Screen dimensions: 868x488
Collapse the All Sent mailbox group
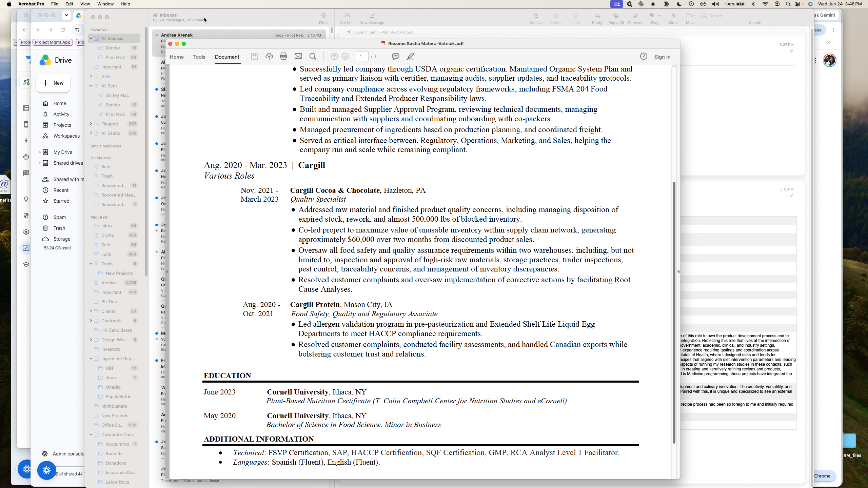point(91,86)
